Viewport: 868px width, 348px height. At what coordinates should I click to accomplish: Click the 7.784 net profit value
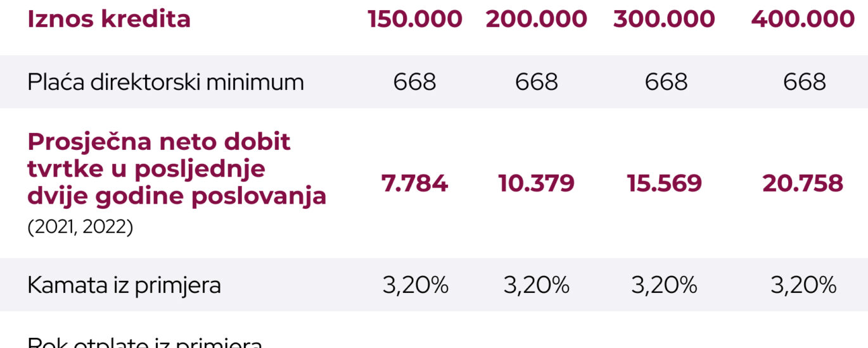[414, 183]
